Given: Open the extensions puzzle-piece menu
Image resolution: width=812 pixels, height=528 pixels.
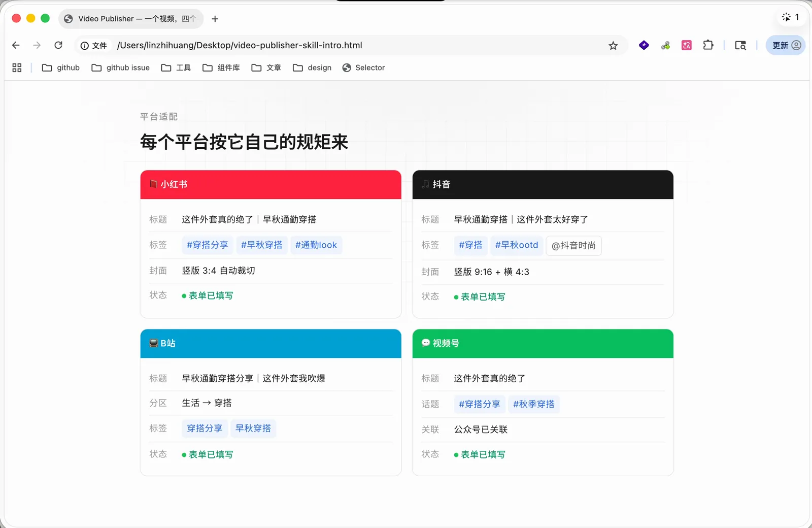Looking at the screenshot, I should (708, 45).
